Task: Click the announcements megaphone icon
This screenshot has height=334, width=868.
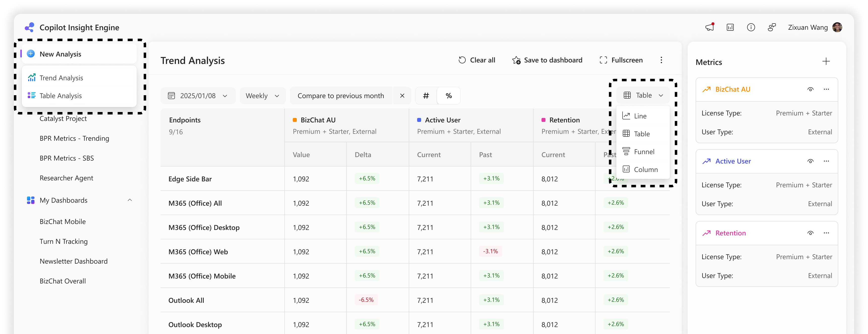Action: pyautogui.click(x=709, y=27)
